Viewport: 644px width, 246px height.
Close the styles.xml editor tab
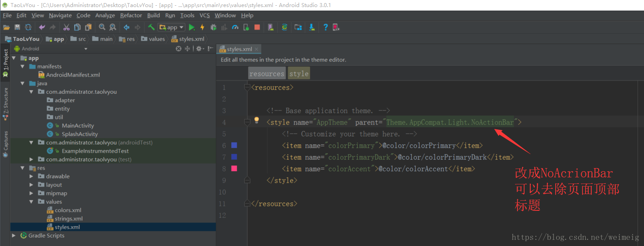coord(257,49)
